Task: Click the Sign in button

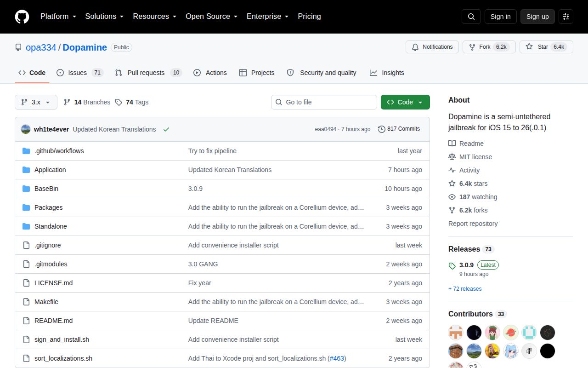Action: point(500,17)
